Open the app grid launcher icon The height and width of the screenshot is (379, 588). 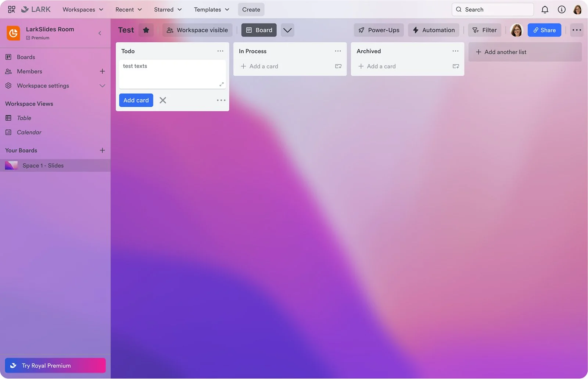[x=12, y=10]
